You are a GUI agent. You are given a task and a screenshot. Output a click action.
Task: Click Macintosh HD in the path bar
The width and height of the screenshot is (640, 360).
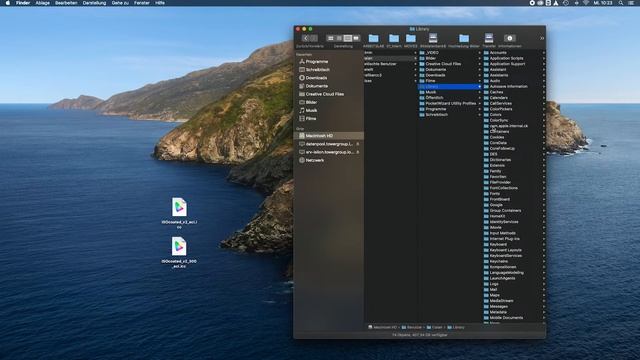coord(382,327)
